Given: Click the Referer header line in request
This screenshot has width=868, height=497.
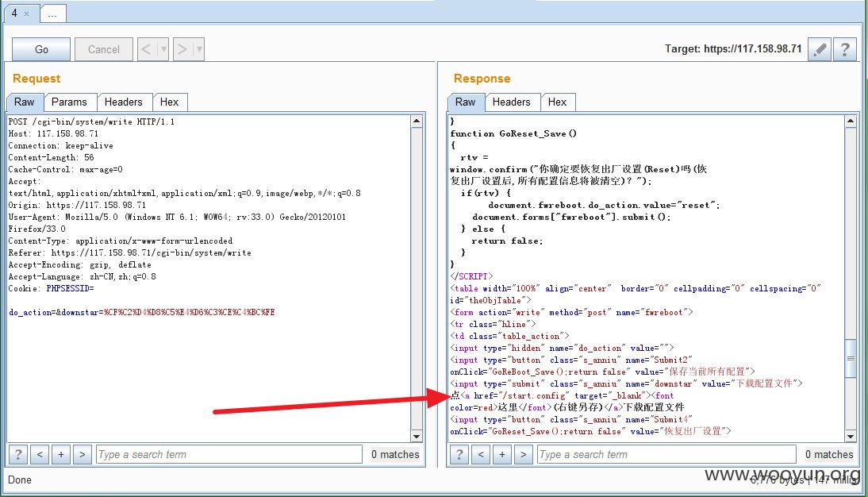Looking at the screenshot, I should pos(130,252).
